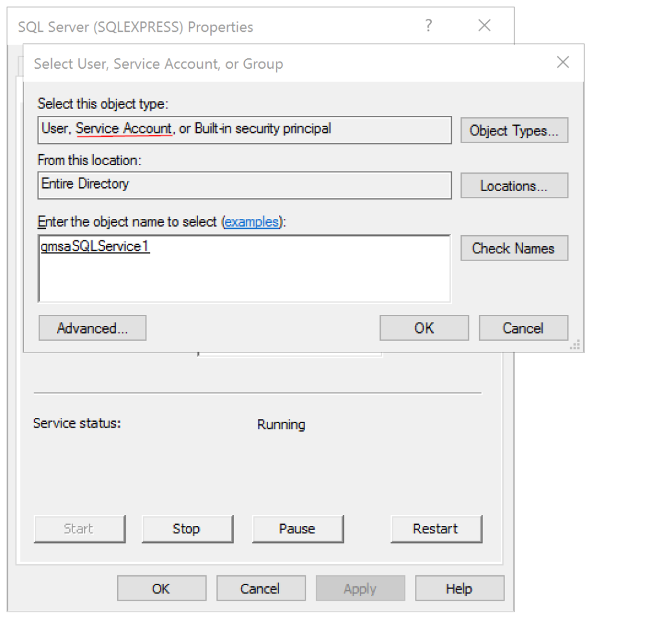Click OK in the SQL Server Properties window
The image size is (663, 644).
(161, 588)
